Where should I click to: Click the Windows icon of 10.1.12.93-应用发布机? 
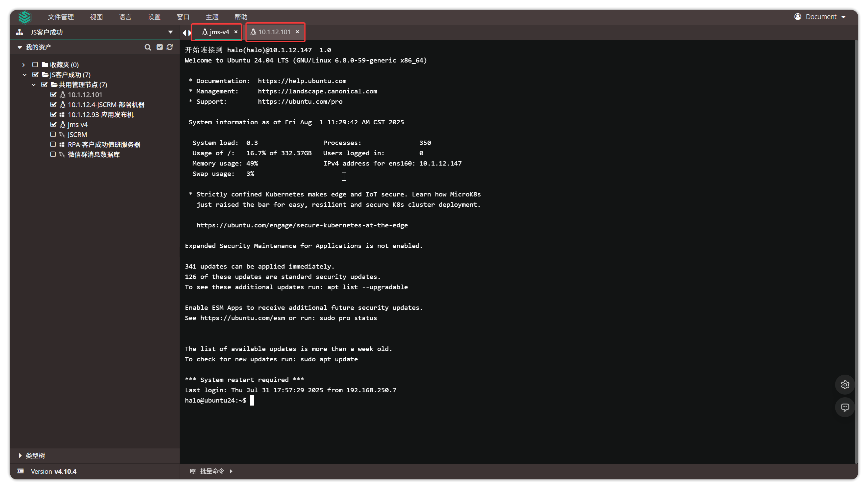[62, 115]
